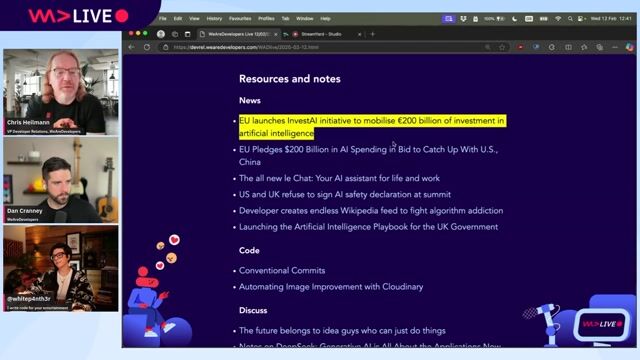Viewport: 640px width, 360px height.
Task: Click the site info lock icon in address bar
Action: [165, 47]
